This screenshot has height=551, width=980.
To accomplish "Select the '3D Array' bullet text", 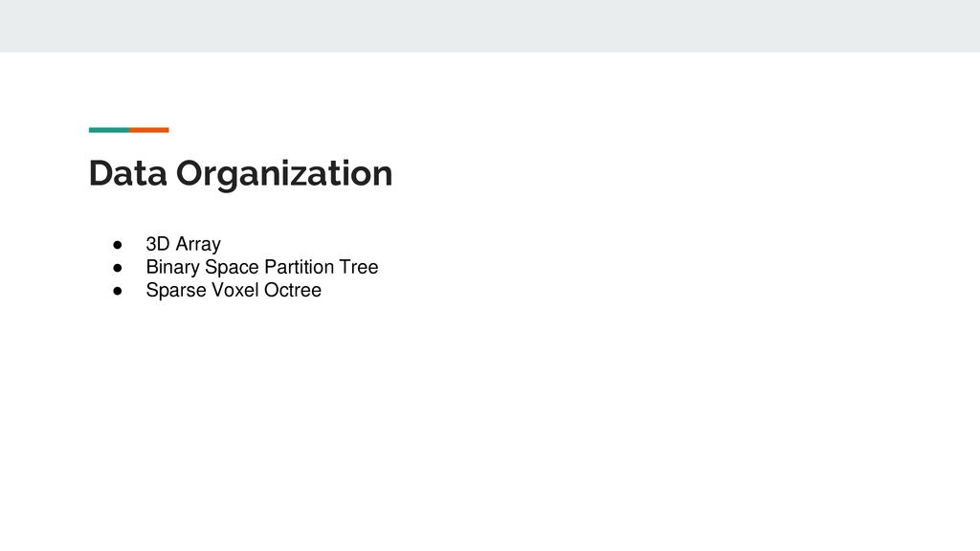I will tap(183, 244).
